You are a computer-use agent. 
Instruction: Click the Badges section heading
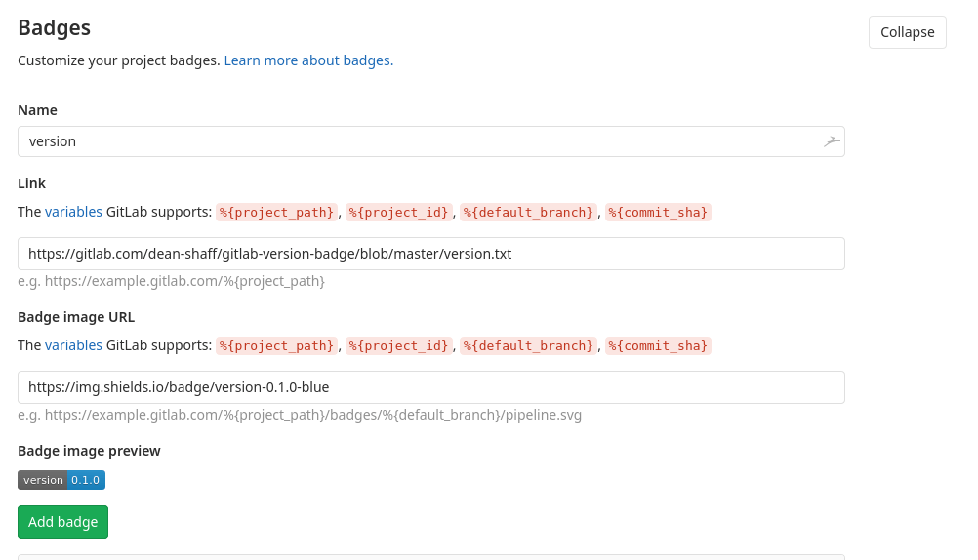[55, 28]
